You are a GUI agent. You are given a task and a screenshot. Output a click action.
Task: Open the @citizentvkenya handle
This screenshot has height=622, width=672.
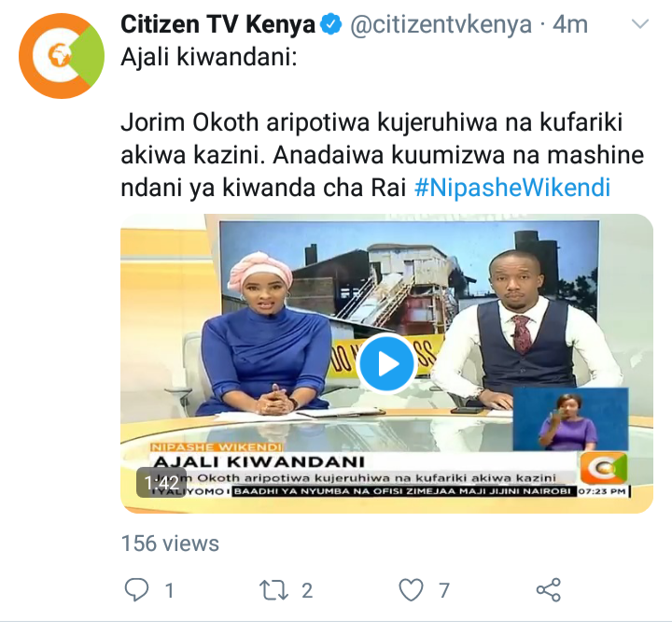(x=441, y=24)
